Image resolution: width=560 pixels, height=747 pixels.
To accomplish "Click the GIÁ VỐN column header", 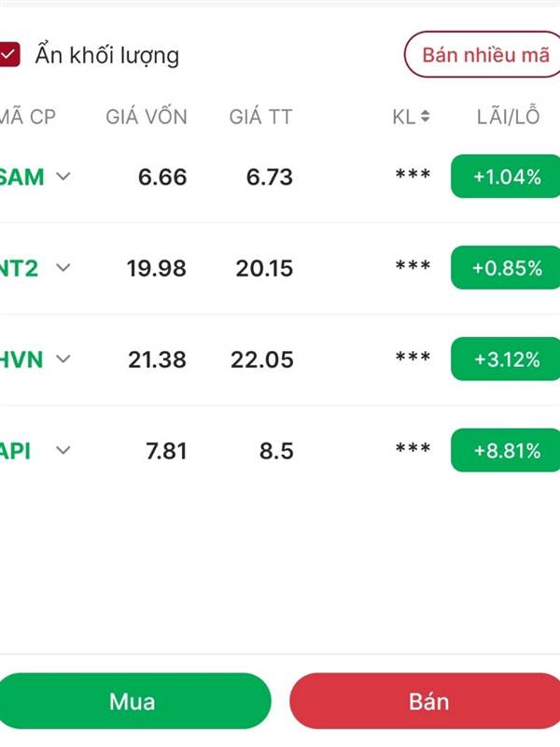I will (x=147, y=117).
